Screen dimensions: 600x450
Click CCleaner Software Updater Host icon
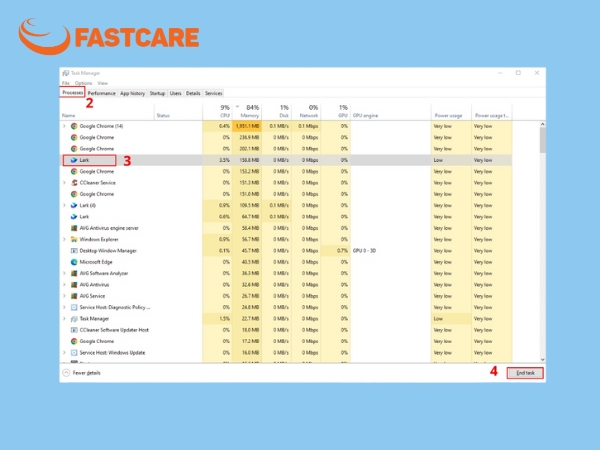(x=74, y=330)
